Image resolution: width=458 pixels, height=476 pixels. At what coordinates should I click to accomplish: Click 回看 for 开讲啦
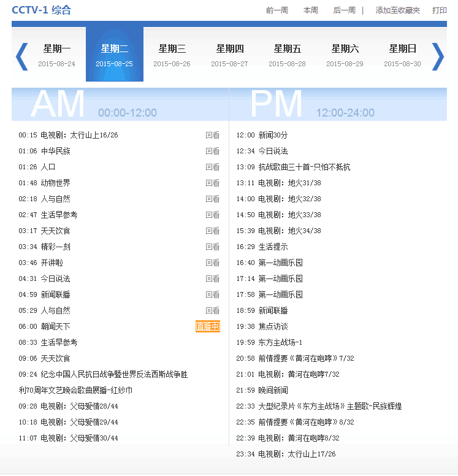coord(213,263)
